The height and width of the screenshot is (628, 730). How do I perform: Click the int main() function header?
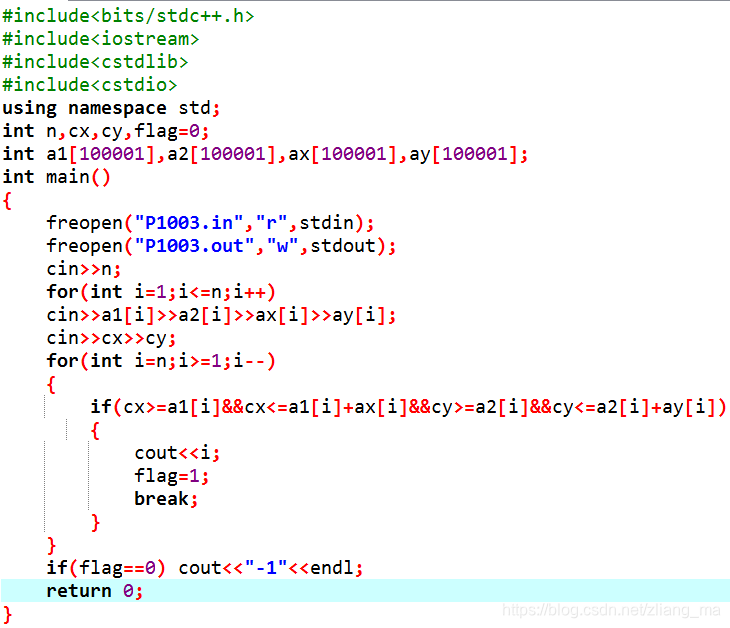(x=56, y=177)
